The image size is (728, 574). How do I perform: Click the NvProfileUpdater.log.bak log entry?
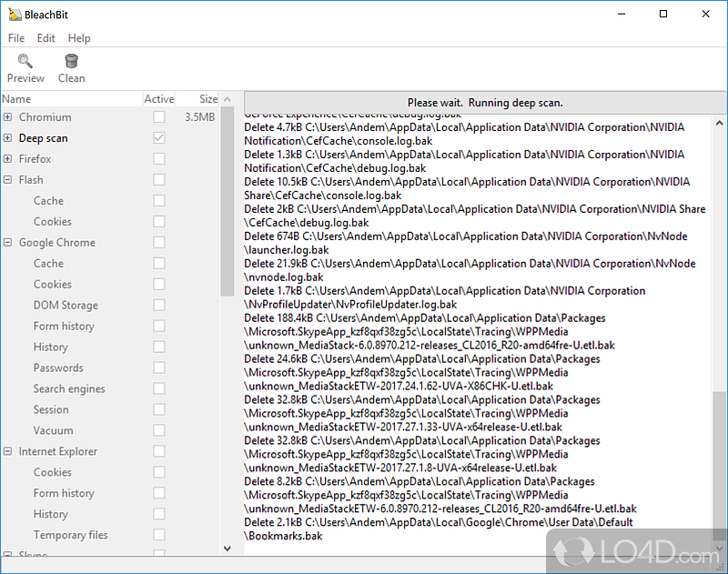pos(445,297)
